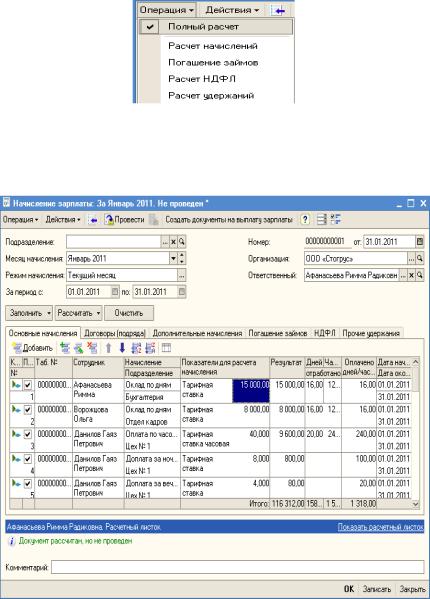Image resolution: width=430 pixels, height=599 pixels.
Task: Click the checklist tree icon in main toolbar
Action: 336,220
